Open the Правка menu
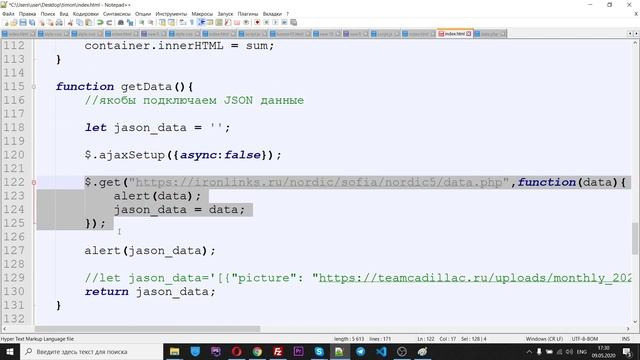 click(x=27, y=14)
